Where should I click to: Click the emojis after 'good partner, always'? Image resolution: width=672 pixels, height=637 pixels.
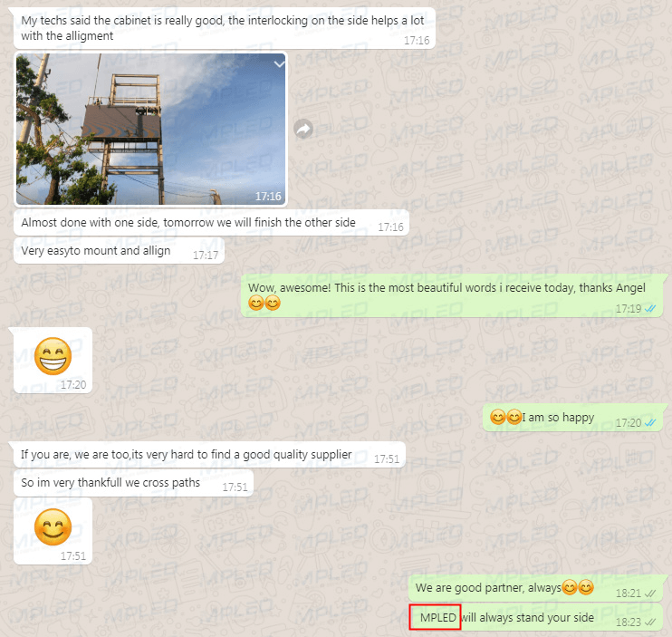(x=578, y=587)
